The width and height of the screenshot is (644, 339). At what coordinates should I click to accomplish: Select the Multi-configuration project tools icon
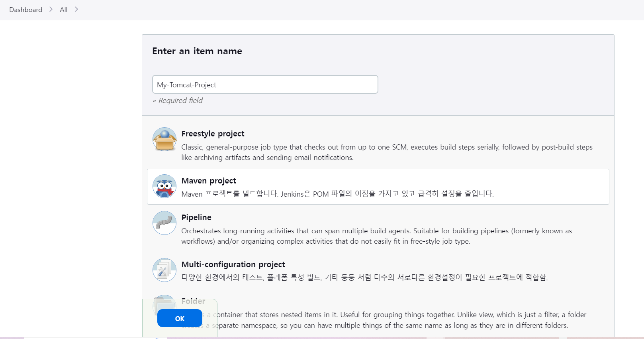[x=164, y=270]
